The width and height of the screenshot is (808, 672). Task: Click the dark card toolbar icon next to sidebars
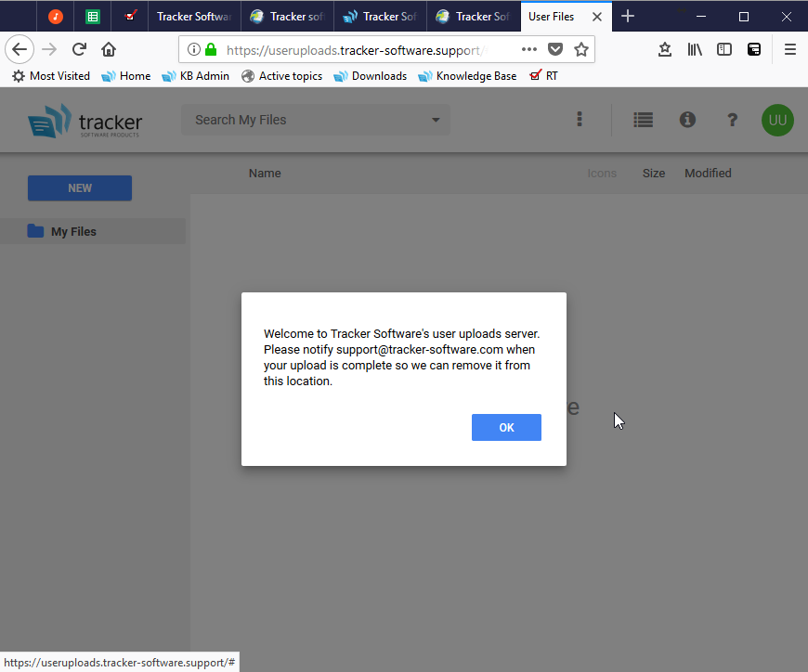point(754,49)
